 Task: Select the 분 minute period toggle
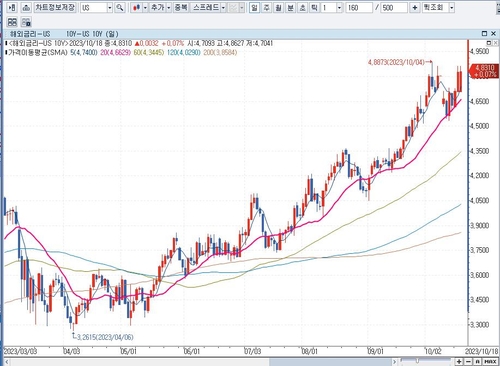(290, 7)
